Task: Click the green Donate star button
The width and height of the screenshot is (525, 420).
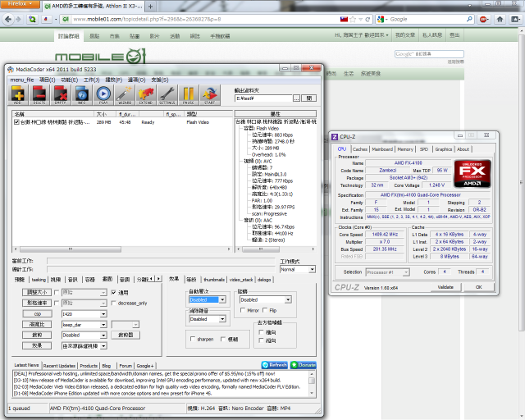Action: coord(304,365)
